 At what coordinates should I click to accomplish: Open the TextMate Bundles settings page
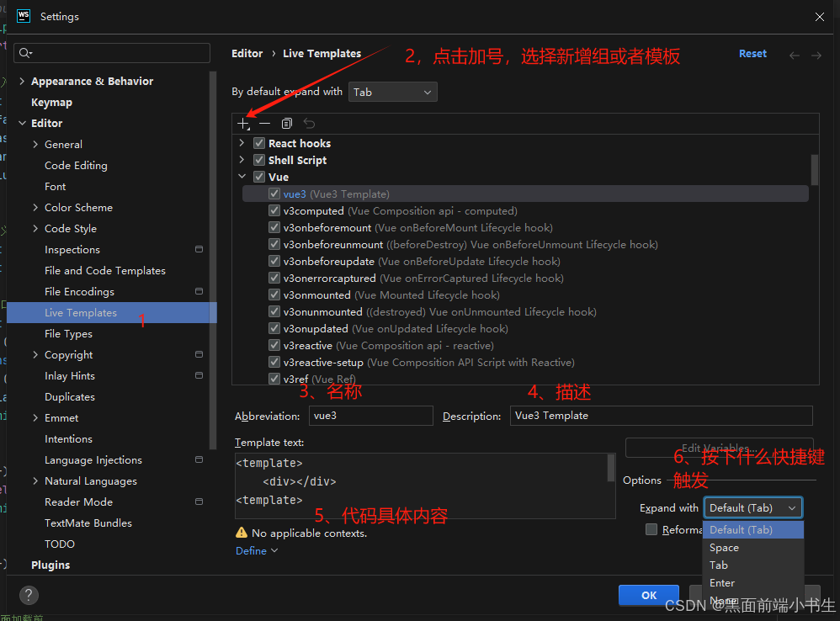88,523
